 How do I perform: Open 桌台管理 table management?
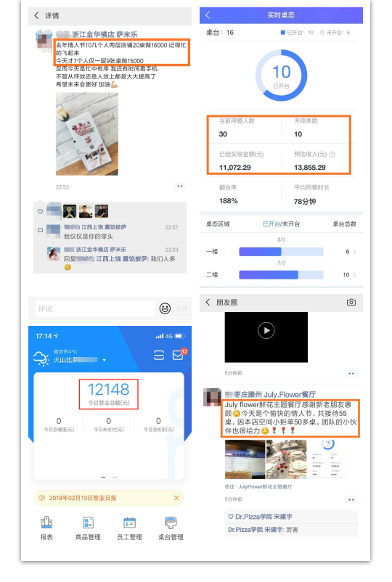171,528
